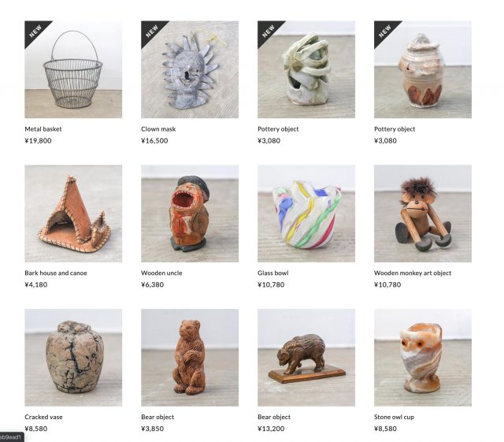This screenshot has width=504, height=442.
Task: Select the Wooden uncle figurine thumbnail
Action: point(190,214)
